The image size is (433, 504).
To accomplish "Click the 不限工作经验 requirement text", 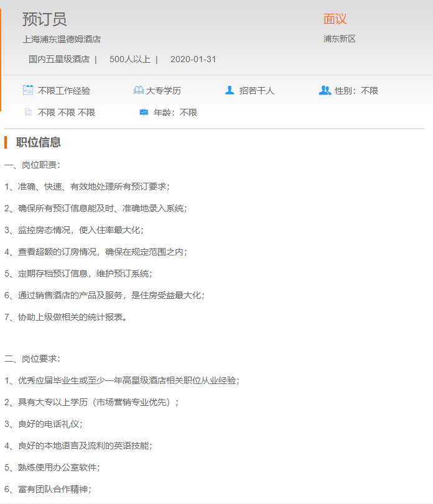I will (x=64, y=91).
